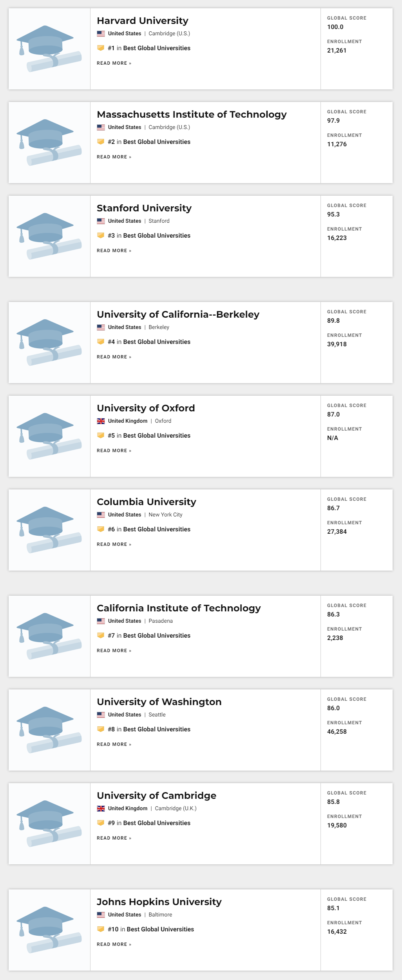
Task: Click United Kingdom flag icon for Oxford
Action: point(101,421)
